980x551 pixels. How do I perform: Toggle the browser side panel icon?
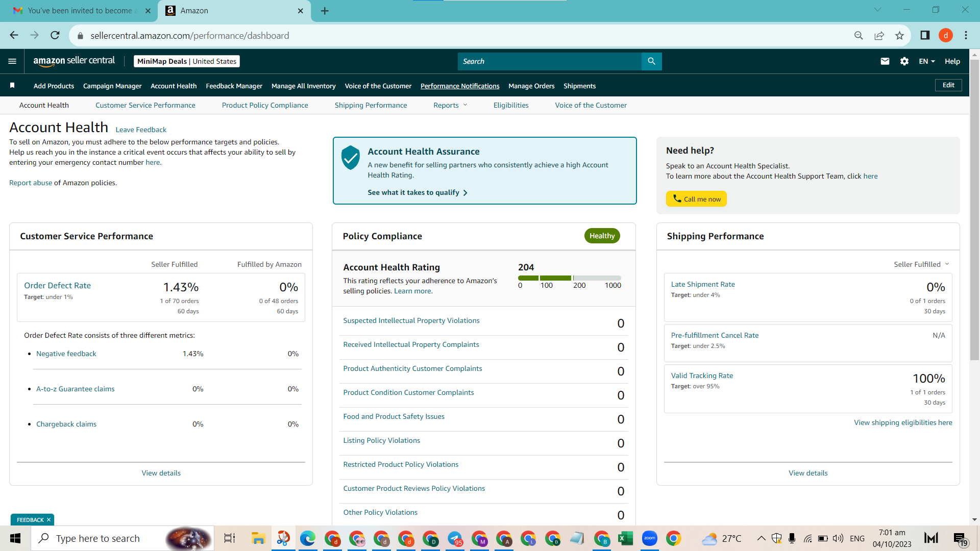925,35
